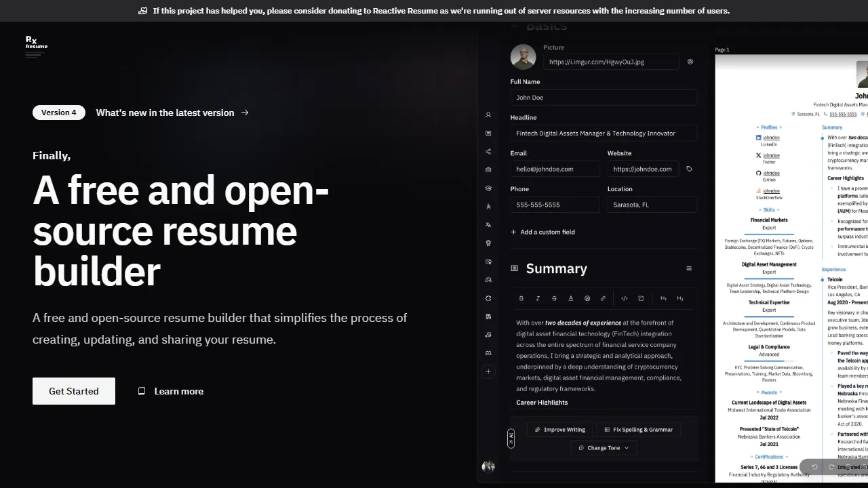Click the Version 4 badge

[59, 113]
